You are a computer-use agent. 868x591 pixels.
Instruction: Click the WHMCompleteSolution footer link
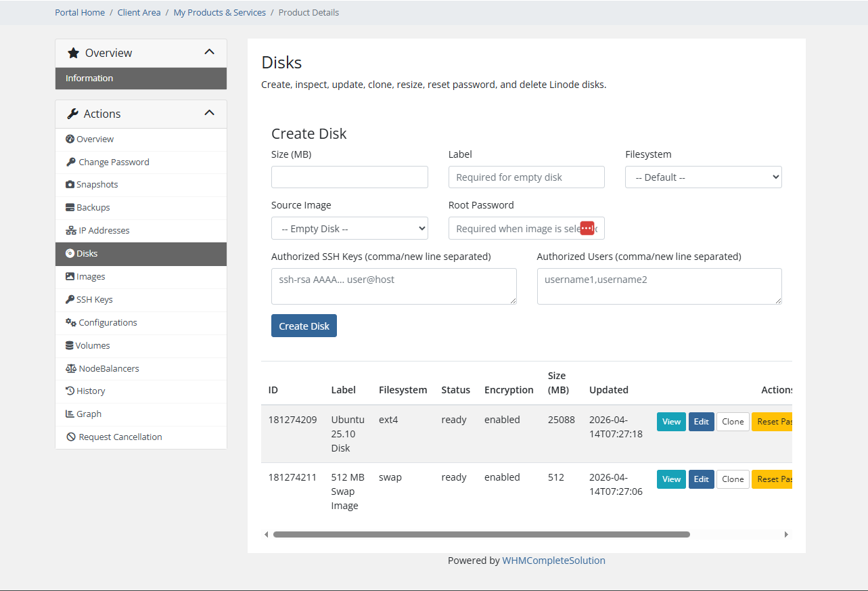tap(553, 561)
